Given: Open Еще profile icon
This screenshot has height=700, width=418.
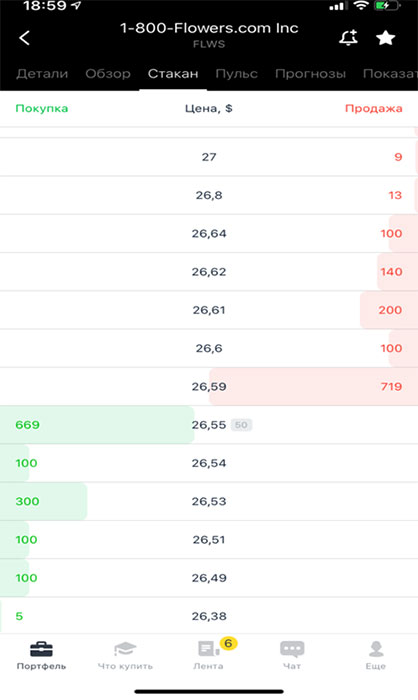Looking at the screenshot, I should pos(376,649).
